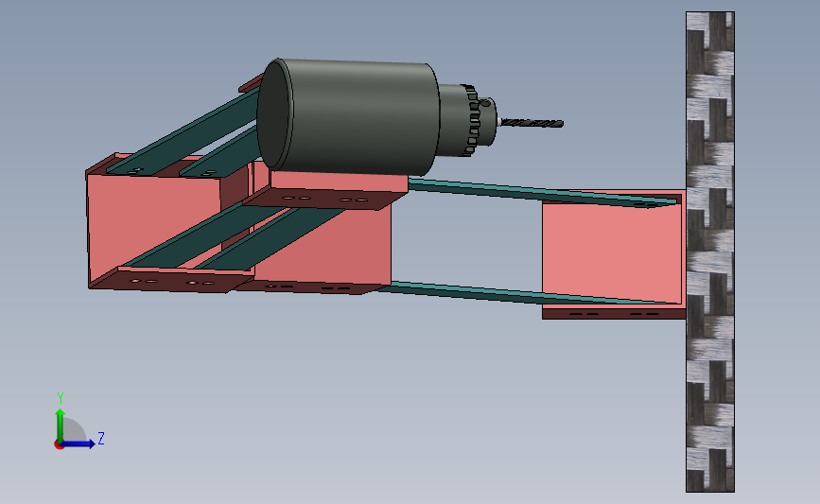Select the woven carbon fiber plate
This screenshot has height=504, width=820.
point(710,252)
